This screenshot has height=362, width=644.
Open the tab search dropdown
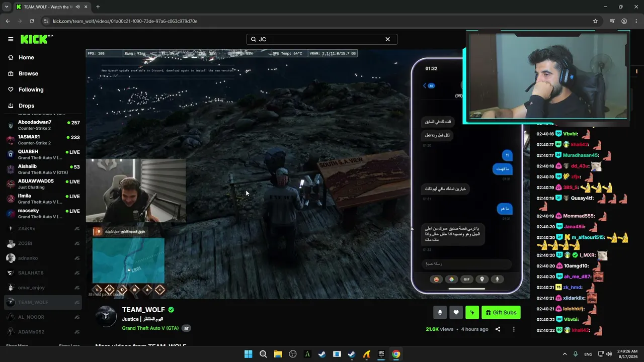coord(7,7)
